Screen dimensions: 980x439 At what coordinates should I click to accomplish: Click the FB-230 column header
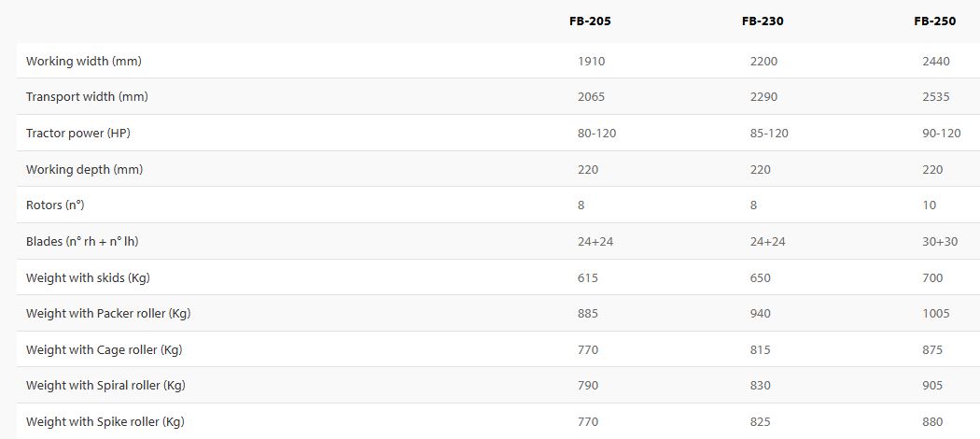click(763, 21)
